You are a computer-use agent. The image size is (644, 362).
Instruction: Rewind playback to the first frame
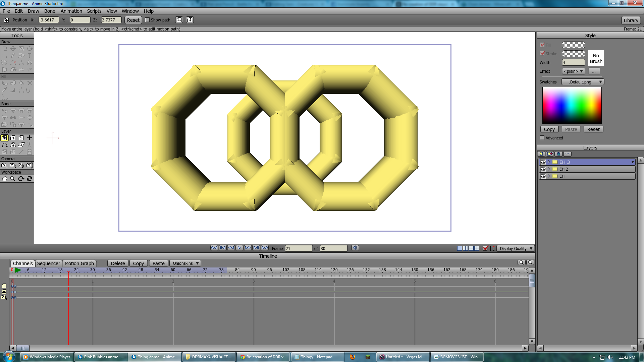[214, 248]
